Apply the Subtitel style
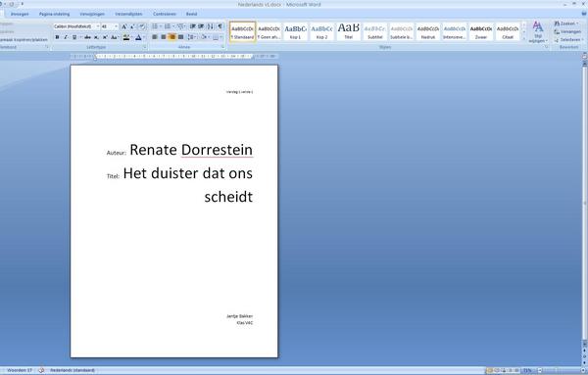The image size is (588, 375). (x=374, y=31)
